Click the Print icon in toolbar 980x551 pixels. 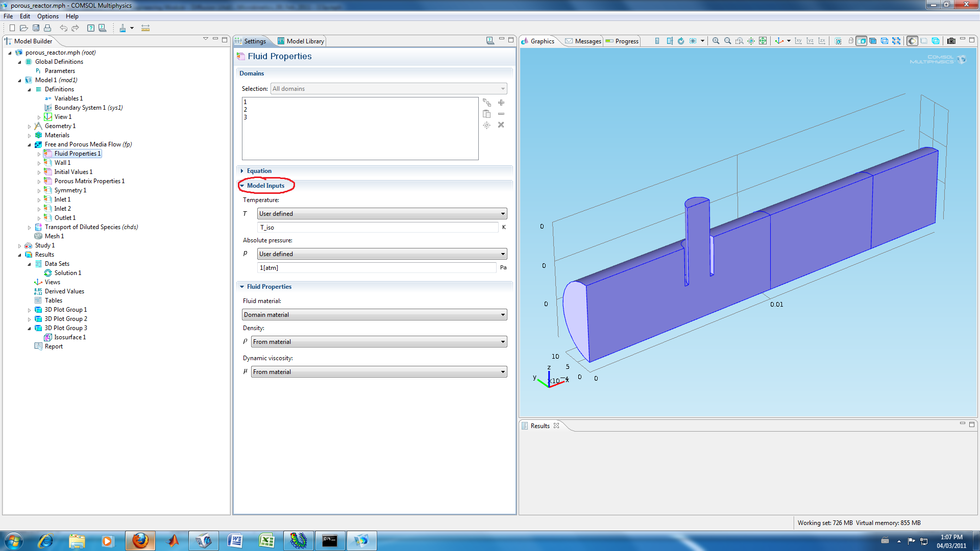(x=47, y=28)
